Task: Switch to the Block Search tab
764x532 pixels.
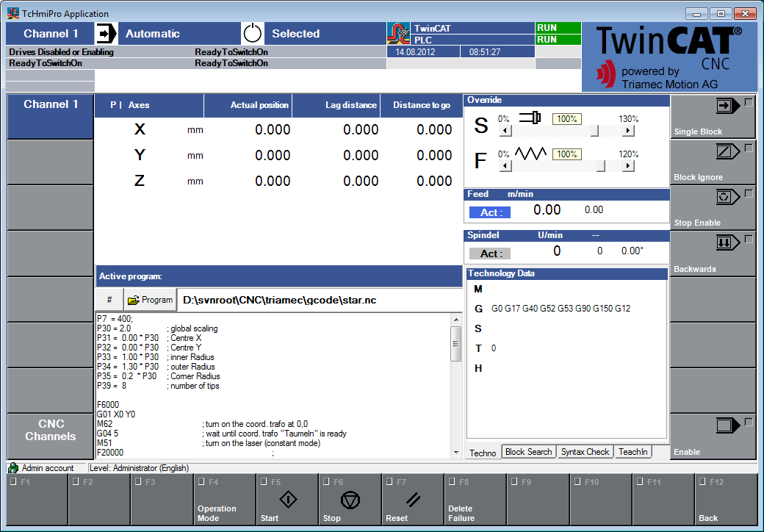Action: [528, 451]
